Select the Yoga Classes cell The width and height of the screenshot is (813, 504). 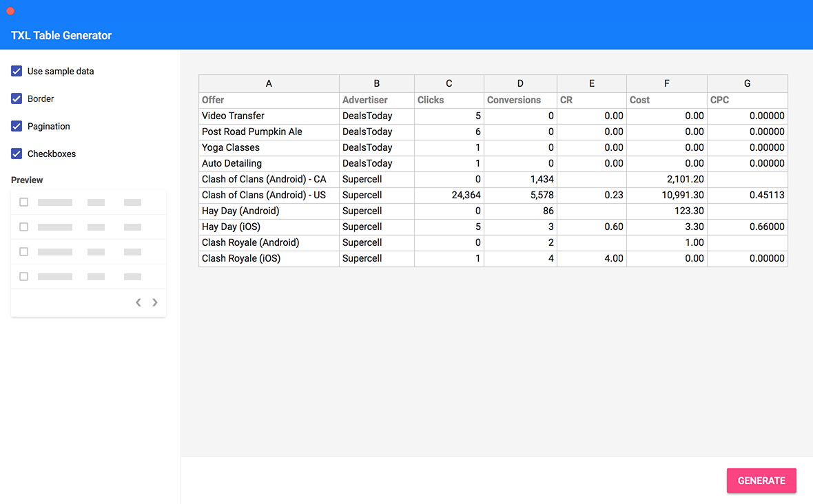pos(269,147)
